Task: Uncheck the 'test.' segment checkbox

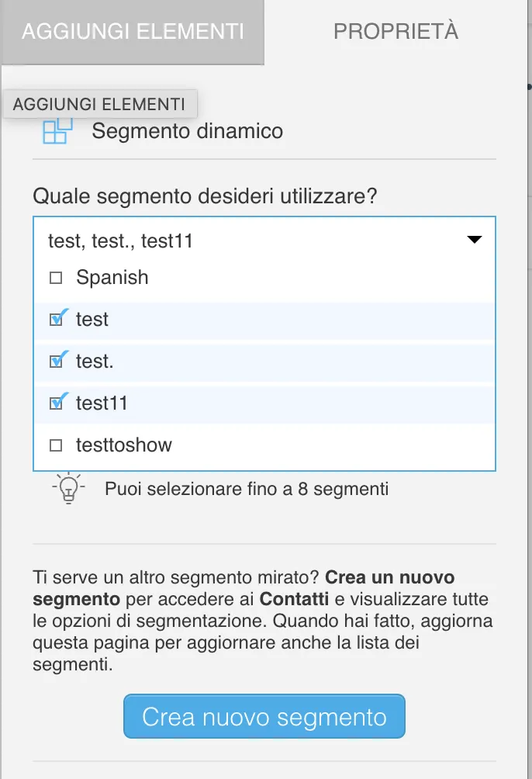Action: pos(57,360)
